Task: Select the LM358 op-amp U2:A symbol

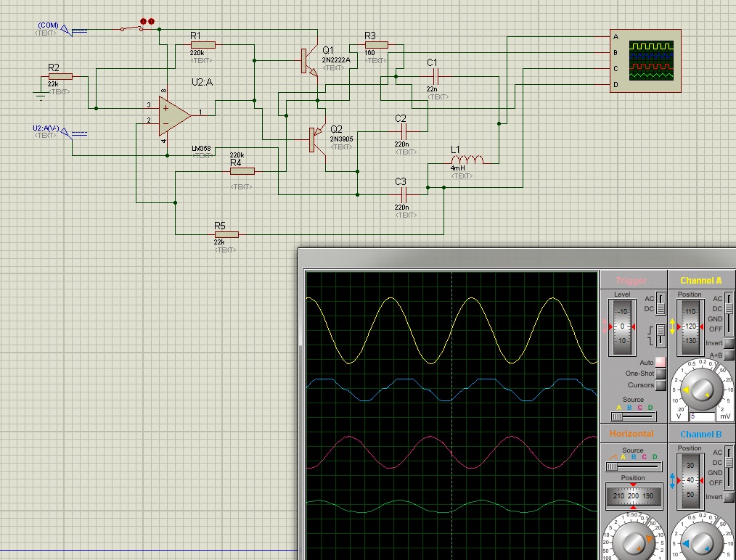Action: (x=175, y=115)
